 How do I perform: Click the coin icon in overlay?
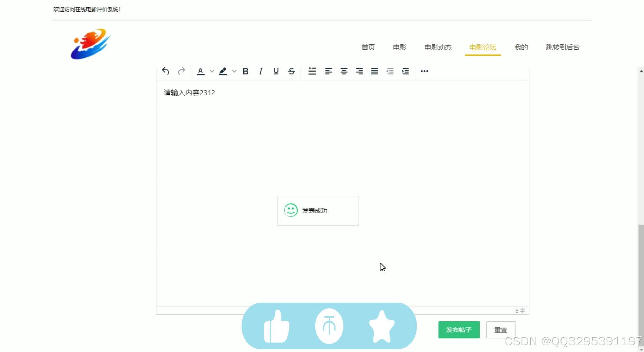point(329,326)
